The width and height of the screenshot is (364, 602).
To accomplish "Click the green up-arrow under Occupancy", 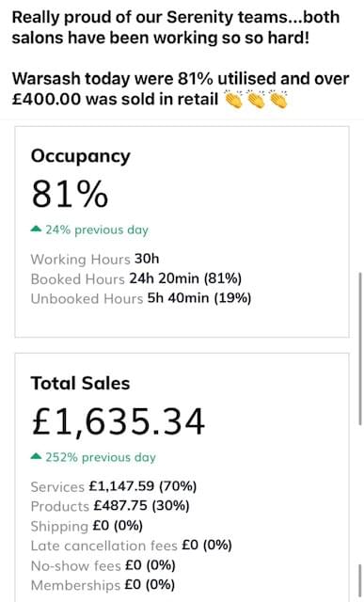I will point(36,230).
